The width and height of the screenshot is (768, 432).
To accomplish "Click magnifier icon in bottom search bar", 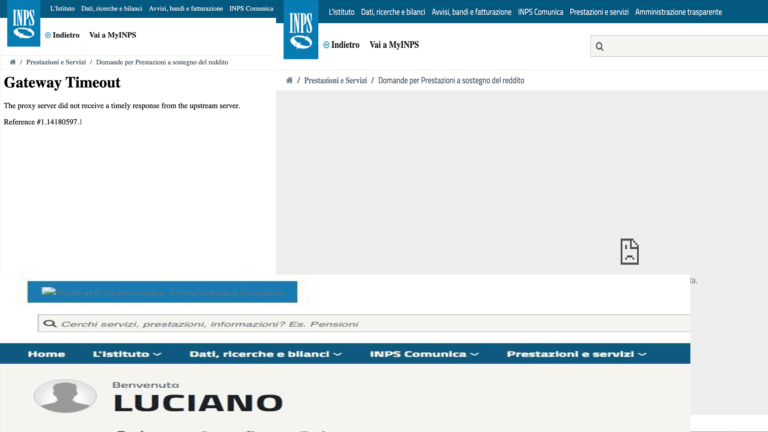I will click(50, 324).
